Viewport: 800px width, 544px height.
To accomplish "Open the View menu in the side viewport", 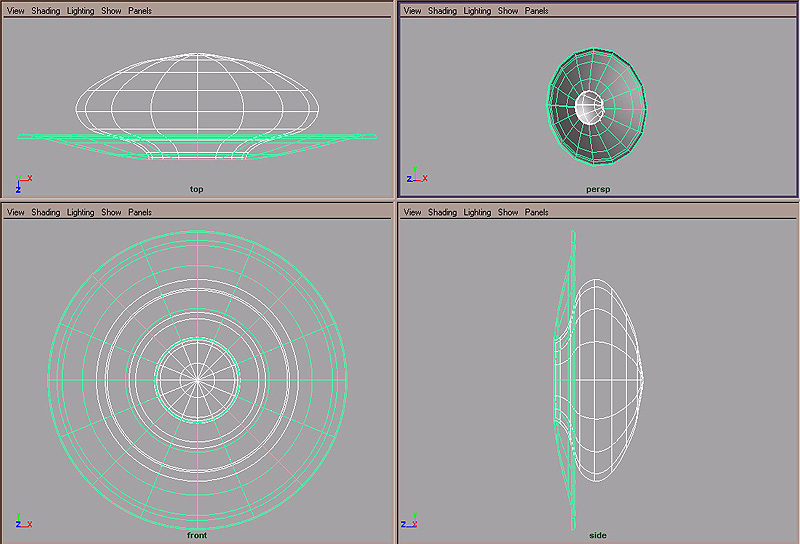I will point(412,212).
